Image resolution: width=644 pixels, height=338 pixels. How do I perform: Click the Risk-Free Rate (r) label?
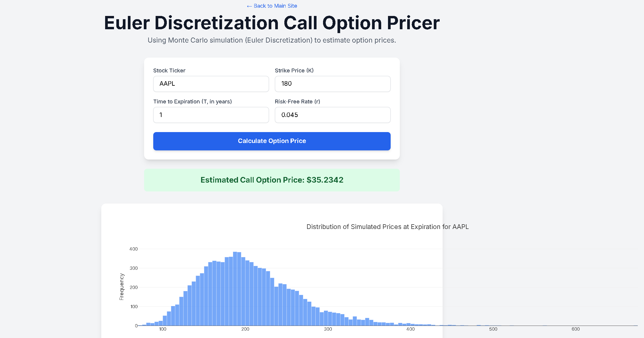pos(298,101)
